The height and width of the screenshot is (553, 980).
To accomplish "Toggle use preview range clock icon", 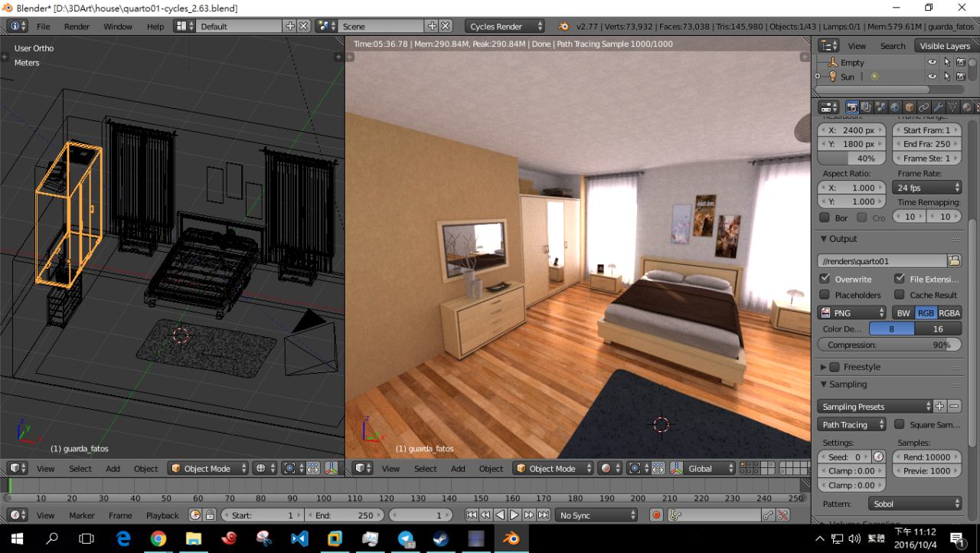I will pos(195,515).
